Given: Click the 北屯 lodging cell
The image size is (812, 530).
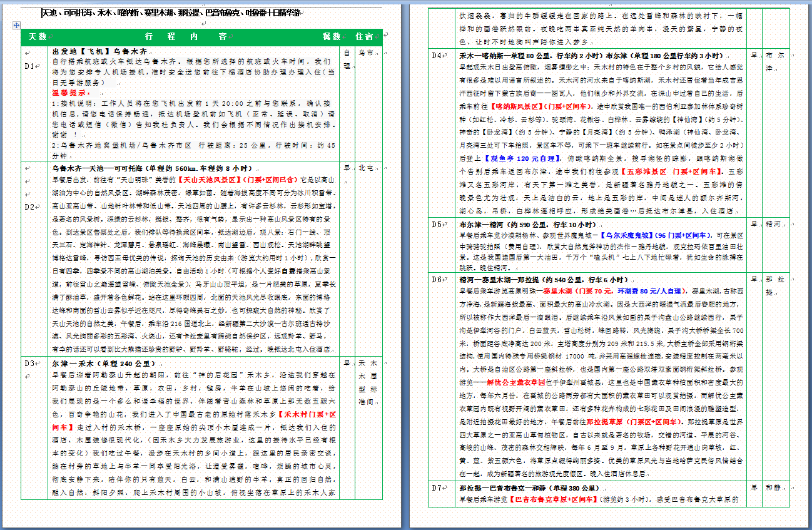Looking at the screenshot, I should click(366, 168).
